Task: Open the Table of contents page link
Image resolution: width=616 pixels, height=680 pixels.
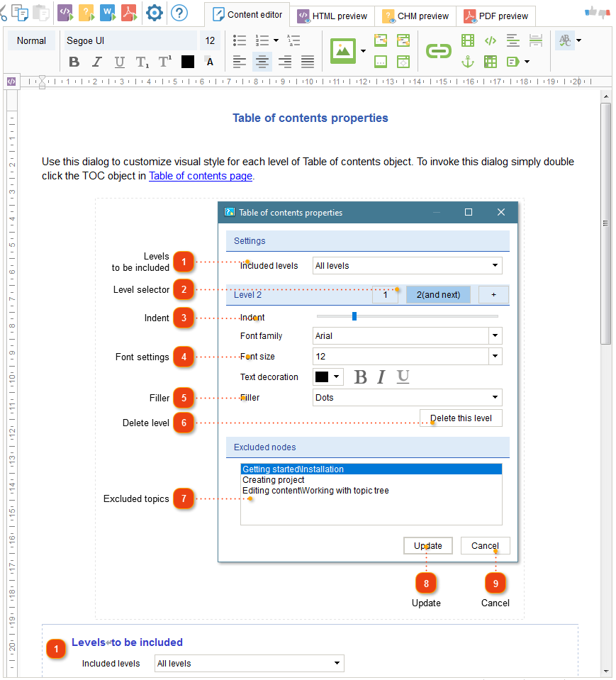Action: [200, 176]
